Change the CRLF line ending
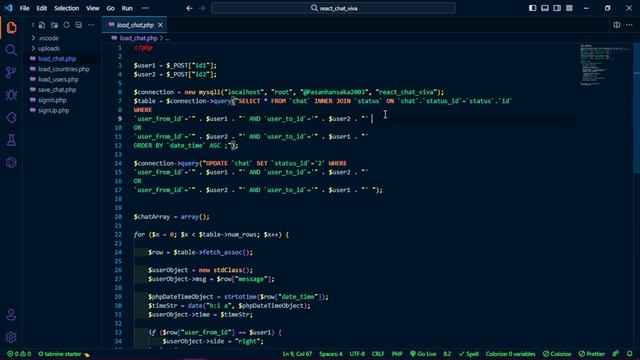 coord(378,353)
